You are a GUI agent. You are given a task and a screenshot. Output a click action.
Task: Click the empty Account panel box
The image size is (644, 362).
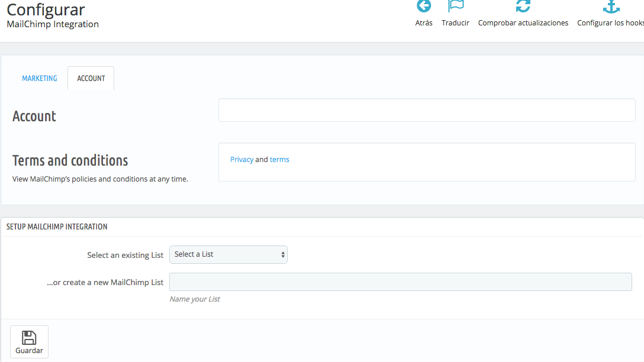[427, 110]
